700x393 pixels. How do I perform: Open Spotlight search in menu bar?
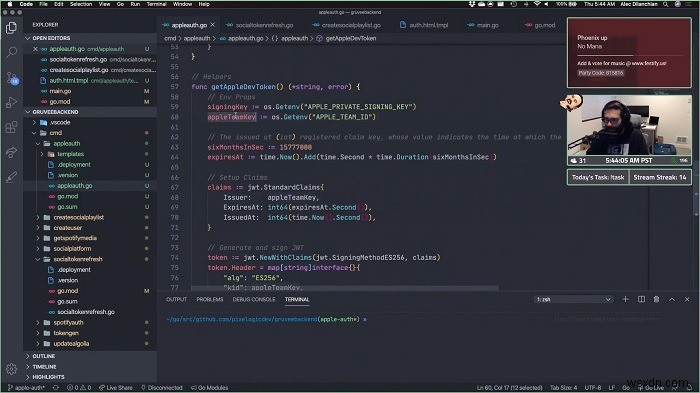point(666,4)
